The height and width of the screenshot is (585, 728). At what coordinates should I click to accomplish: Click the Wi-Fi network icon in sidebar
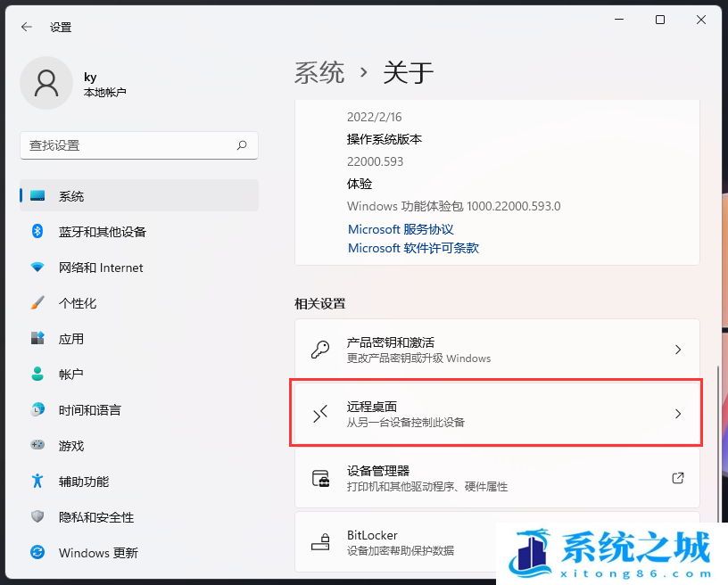(37, 268)
